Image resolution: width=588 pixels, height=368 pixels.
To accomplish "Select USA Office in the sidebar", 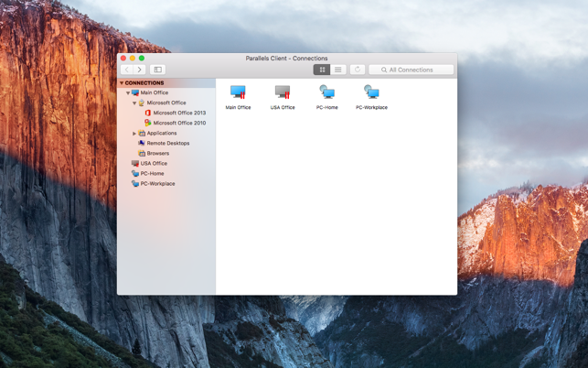I will pos(153,164).
